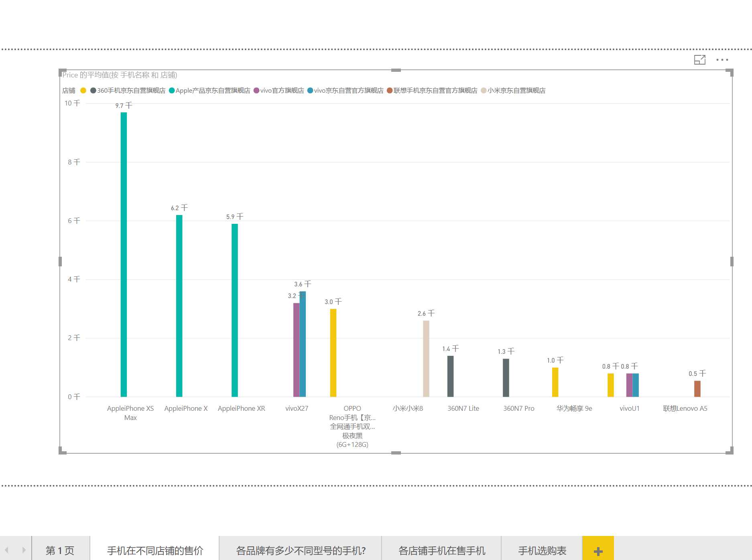Viewport: 752px width, 560px height.
Task: Click the visual's right-middle resize handle
Action: 732,262
